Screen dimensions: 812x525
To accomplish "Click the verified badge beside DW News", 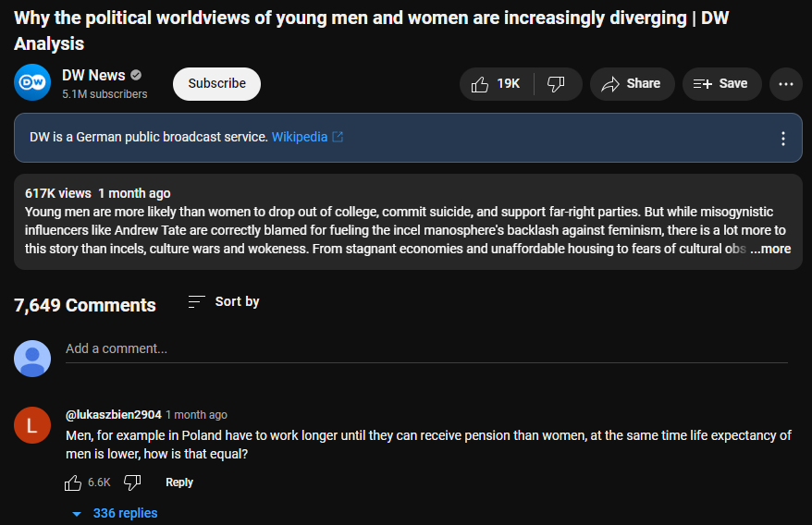I will pyautogui.click(x=136, y=75).
